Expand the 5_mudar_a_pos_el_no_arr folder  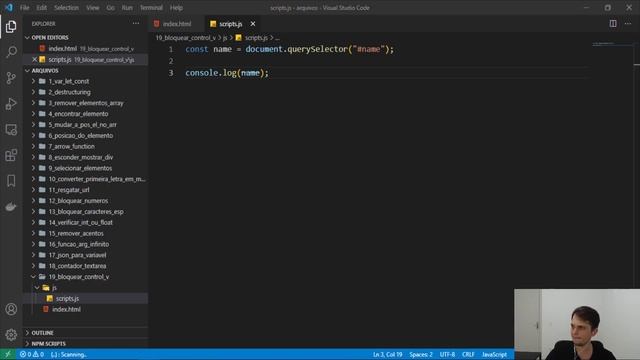click(85, 124)
